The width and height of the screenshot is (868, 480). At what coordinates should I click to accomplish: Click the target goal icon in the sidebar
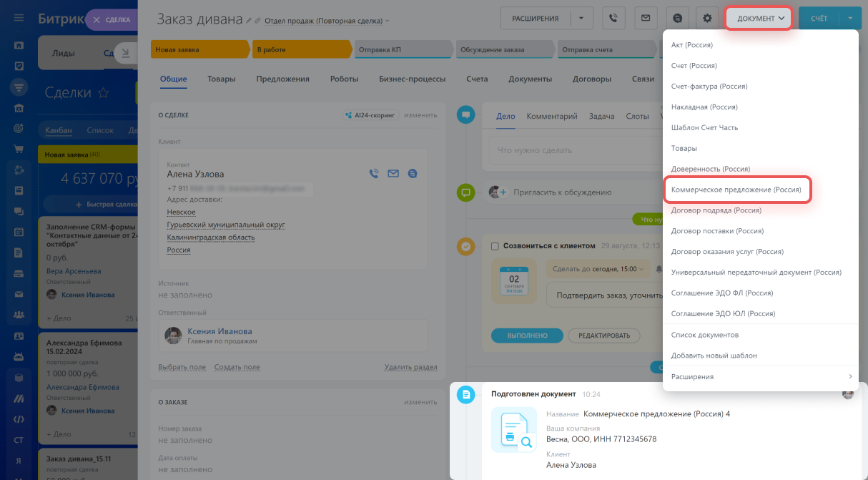pos(19,129)
